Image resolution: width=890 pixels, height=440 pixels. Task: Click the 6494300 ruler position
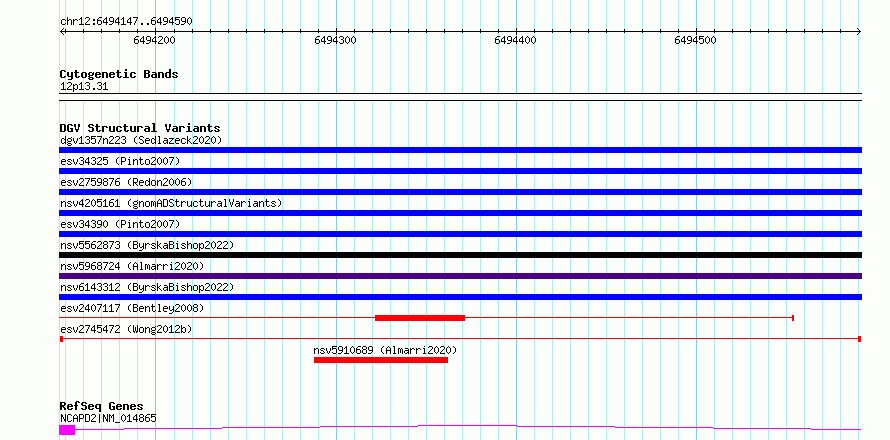coord(335,40)
